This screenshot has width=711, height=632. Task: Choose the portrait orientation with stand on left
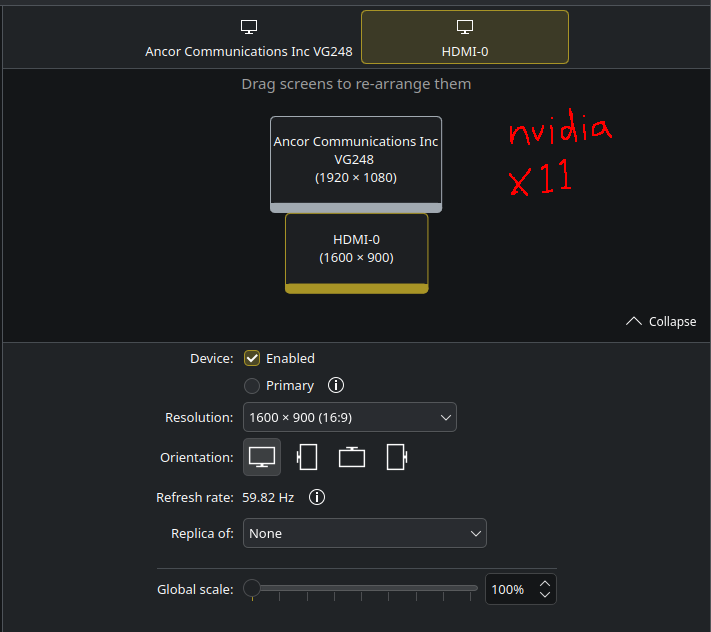[x=307, y=457]
